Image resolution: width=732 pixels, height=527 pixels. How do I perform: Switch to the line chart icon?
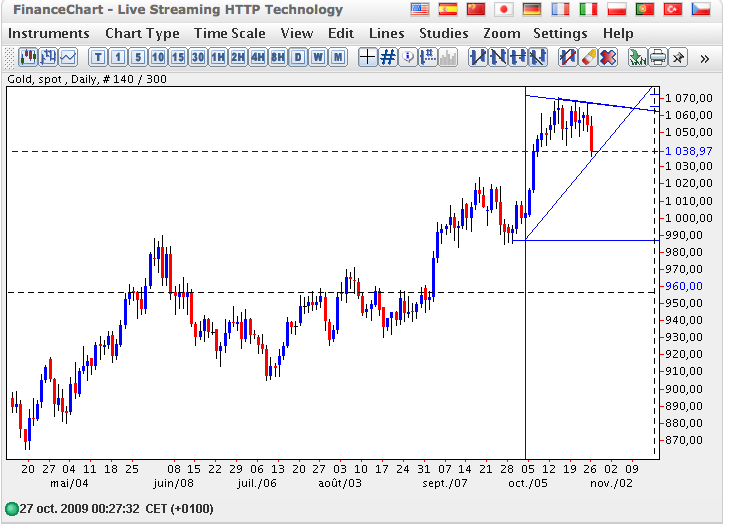click(68, 57)
